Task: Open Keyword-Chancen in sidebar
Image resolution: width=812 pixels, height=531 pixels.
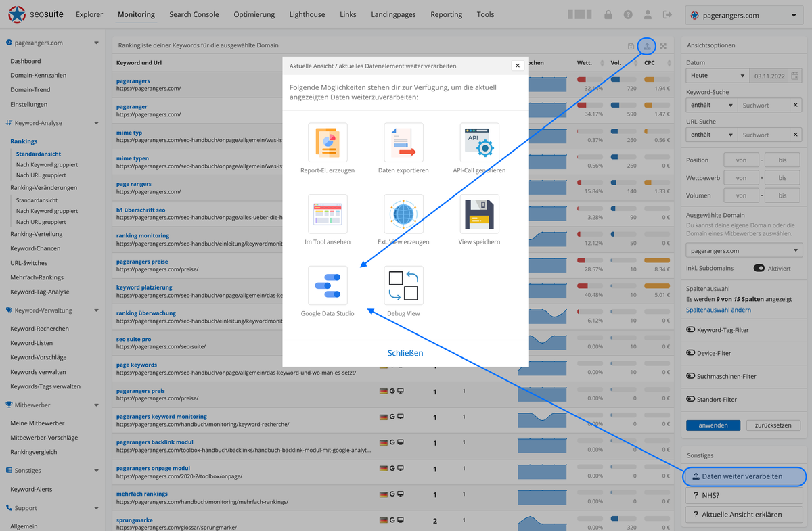Action: [35, 248]
